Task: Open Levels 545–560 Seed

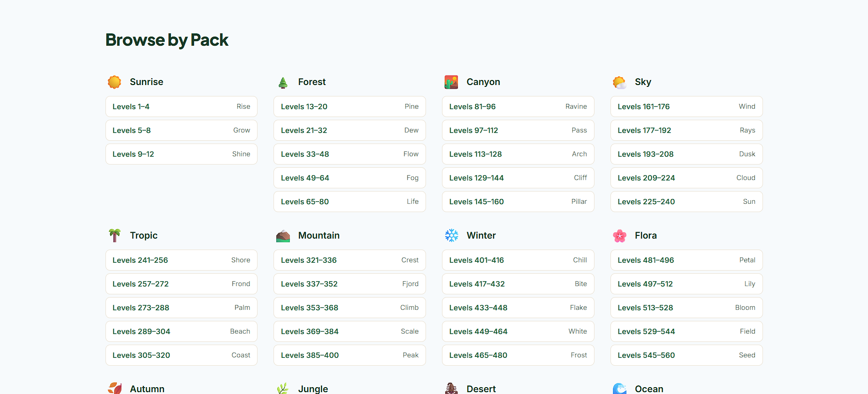Action: (687, 355)
